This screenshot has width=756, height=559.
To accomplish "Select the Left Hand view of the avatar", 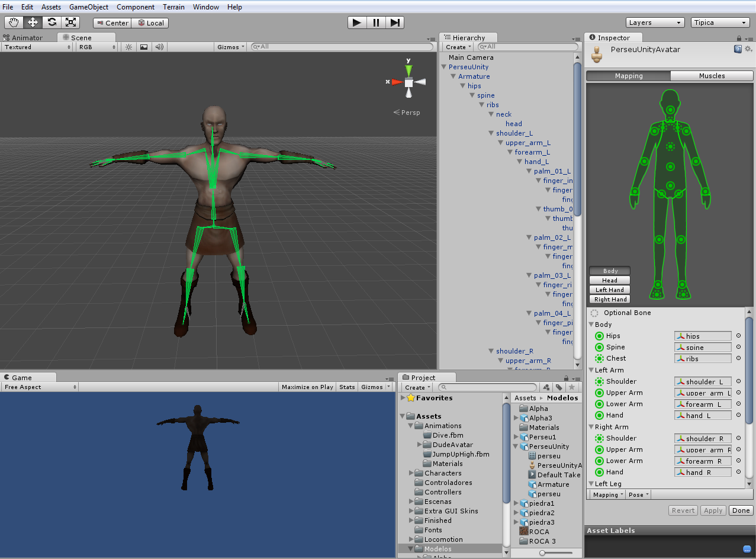I will click(x=609, y=290).
